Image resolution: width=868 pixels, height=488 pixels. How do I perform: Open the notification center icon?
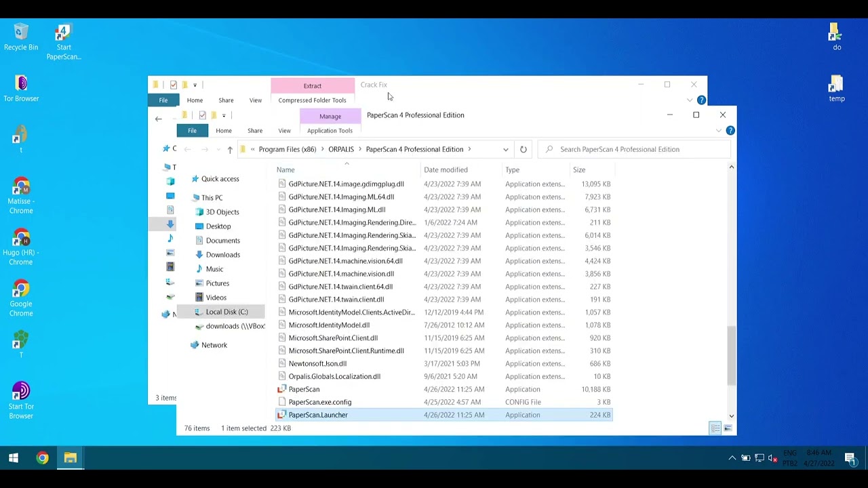coord(850,458)
